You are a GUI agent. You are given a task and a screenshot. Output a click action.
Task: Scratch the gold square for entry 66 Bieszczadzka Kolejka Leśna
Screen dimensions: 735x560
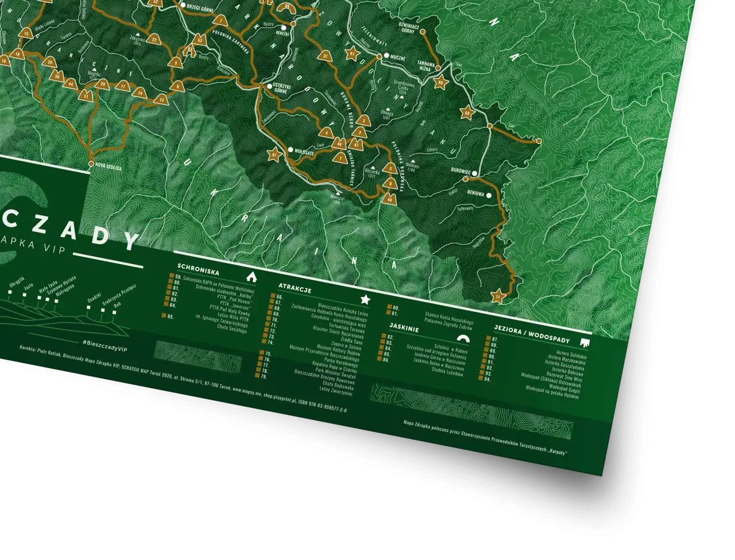pyautogui.click(x=273, y=295)
